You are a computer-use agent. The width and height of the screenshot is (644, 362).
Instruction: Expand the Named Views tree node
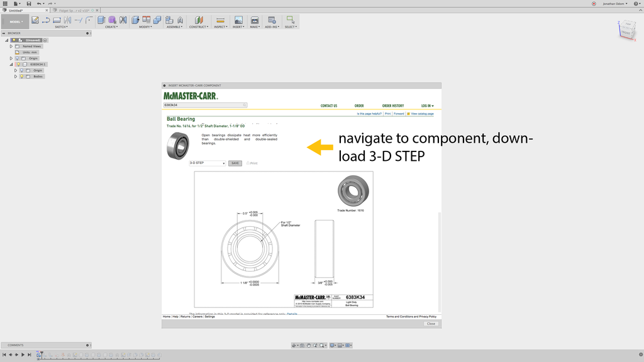[x=11, y=47]
